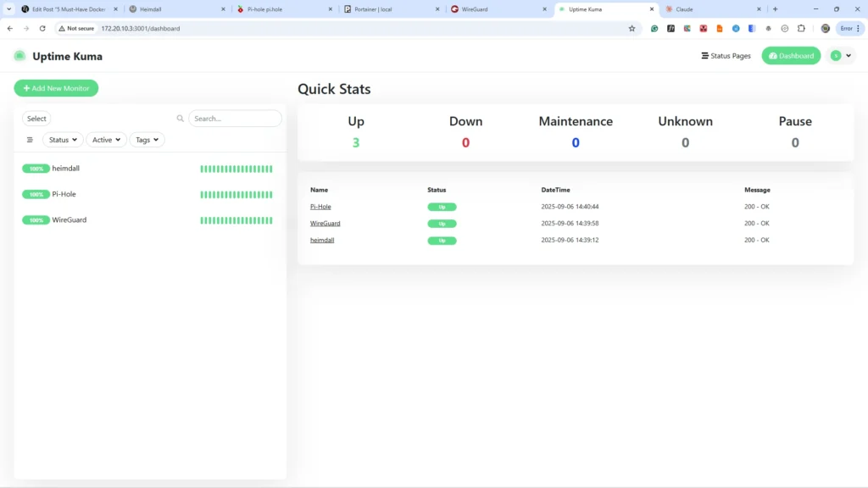Switch to the Portainer tab
Viewport: 868px width, 488px height.
[x=390, y=8]
